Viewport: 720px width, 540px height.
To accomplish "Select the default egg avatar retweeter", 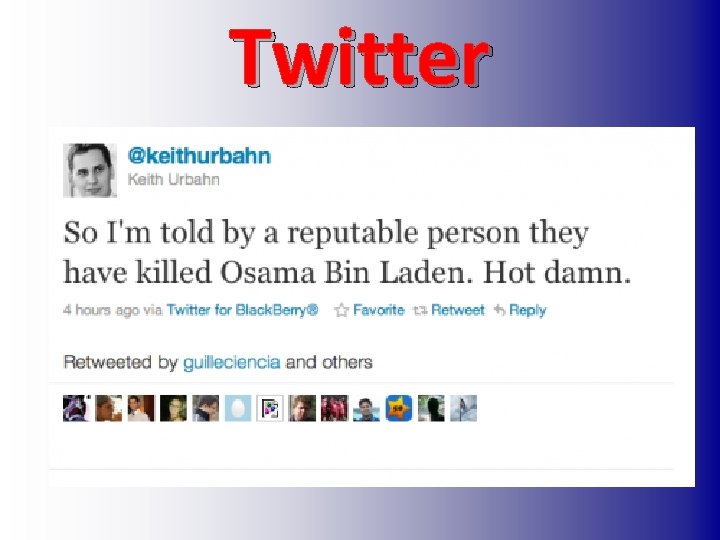I will [x=238, y=408].
